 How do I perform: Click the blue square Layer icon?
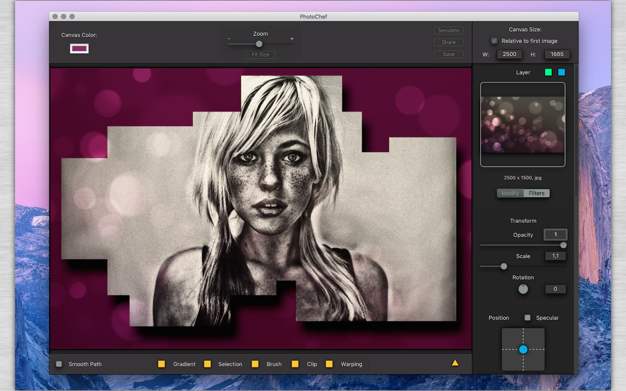coord(561,72)
